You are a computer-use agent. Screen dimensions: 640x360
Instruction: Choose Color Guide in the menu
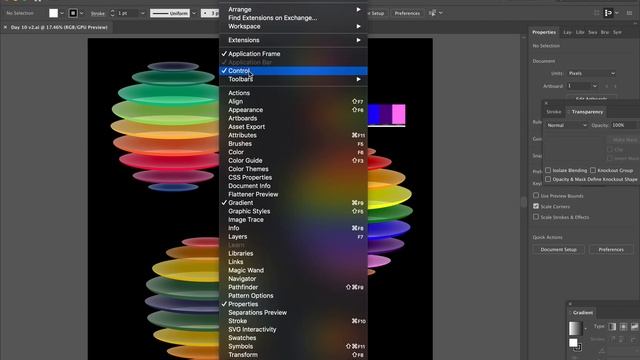(x=293, y=160)
